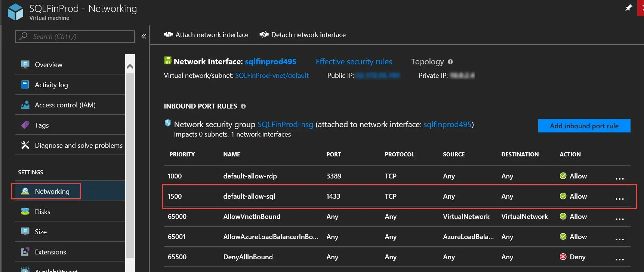Click the Diagnose wrench icon
The width and height of the screenshot is (644, 272).
point(25,145)
